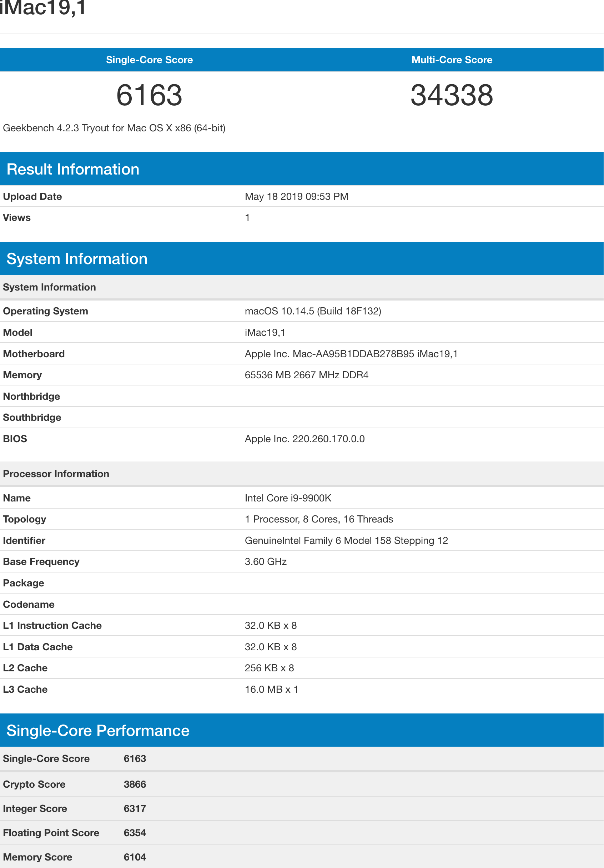604x868 pixels.
Task: Select the 3.60 GHz value
Action: [x=266, y=562]
